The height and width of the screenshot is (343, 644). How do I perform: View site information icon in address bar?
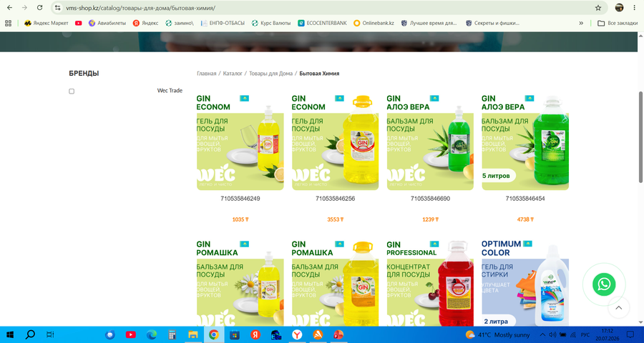point(57,8)
